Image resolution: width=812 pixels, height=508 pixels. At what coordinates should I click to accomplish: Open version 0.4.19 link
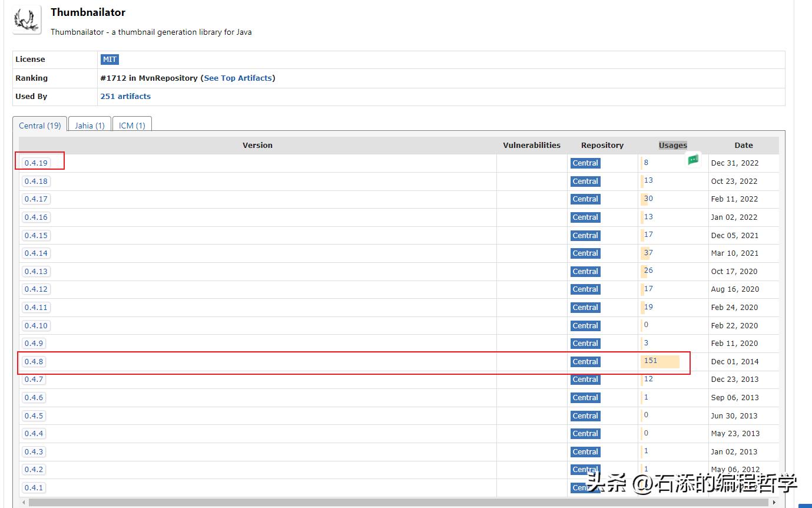click(37, 163)
